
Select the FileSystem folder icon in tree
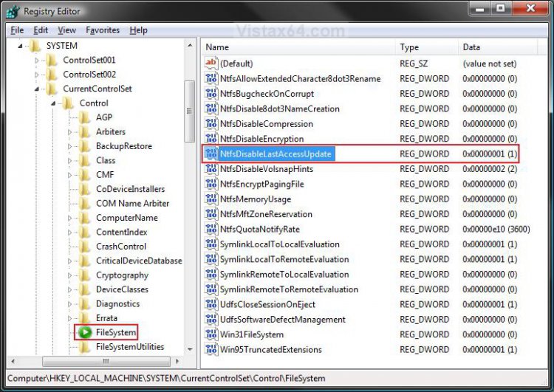(85, 332)
